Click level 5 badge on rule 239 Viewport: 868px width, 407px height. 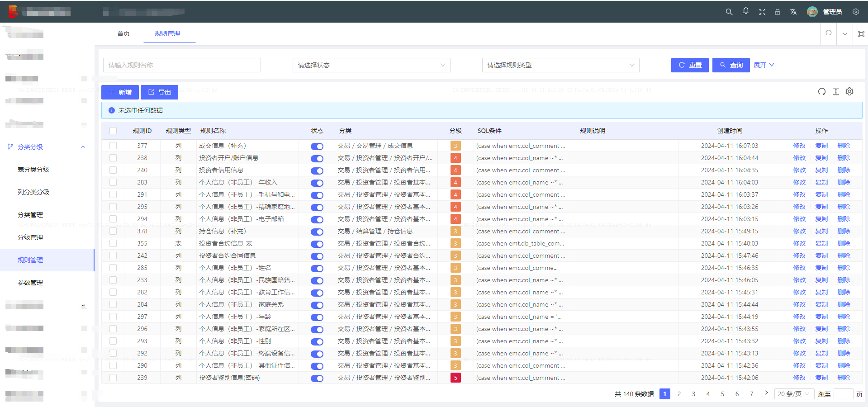(455, 378)
